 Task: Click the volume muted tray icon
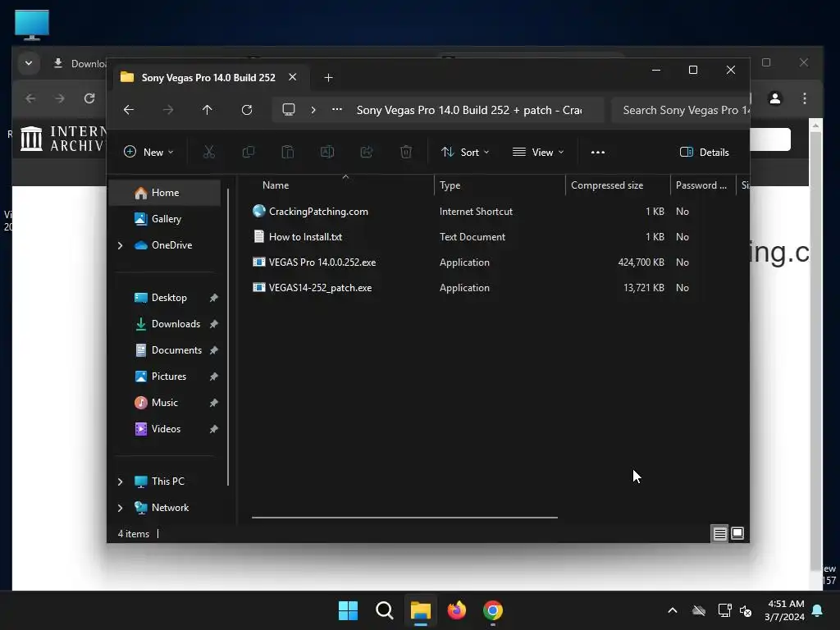click(x=746, y=610)
